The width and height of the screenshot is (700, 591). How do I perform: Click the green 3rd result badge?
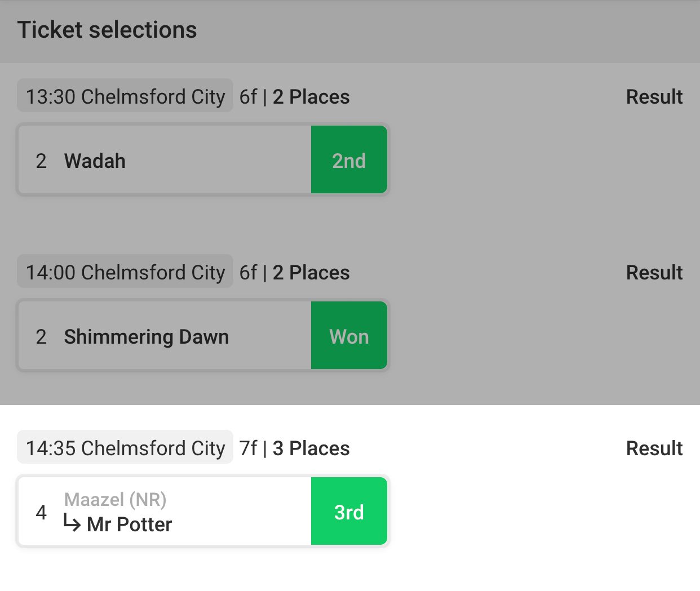tap(349, 512)
